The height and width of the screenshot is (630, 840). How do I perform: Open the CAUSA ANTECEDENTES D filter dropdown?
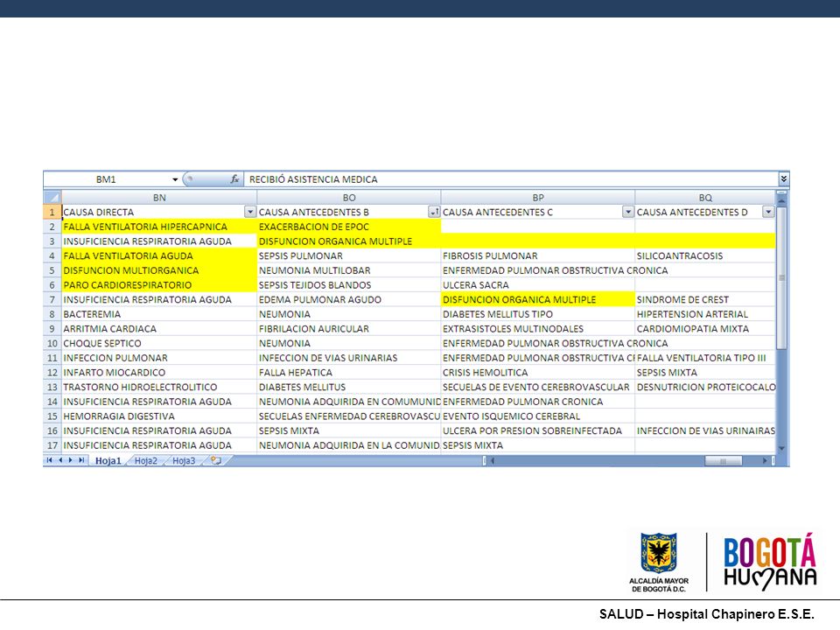click(x=768, y=212)
